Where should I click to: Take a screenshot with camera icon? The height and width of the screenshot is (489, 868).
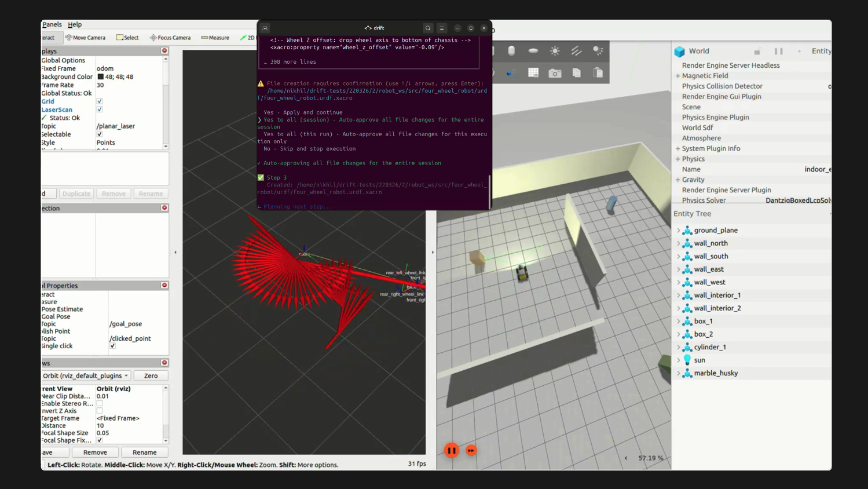555,73
